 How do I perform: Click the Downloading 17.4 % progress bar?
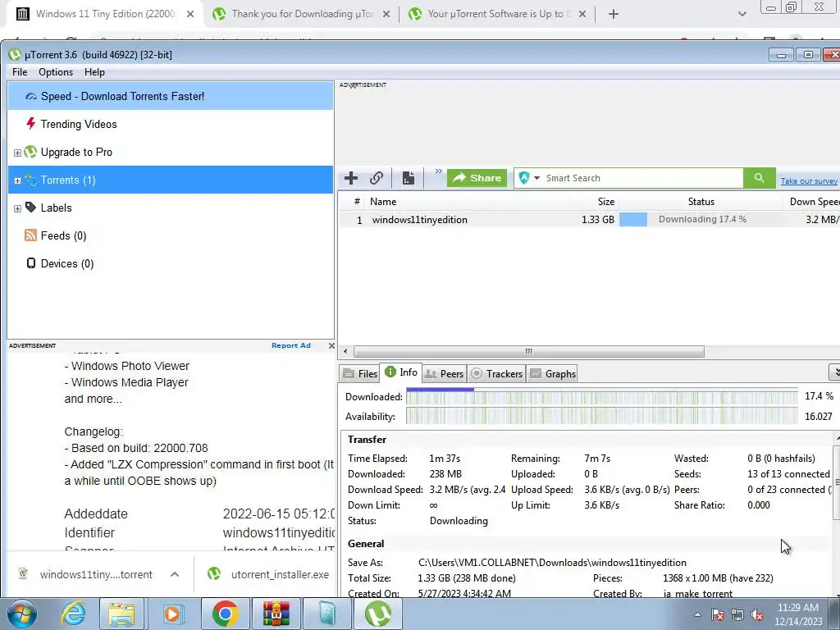pyautogui.click(x=701, y=220)
